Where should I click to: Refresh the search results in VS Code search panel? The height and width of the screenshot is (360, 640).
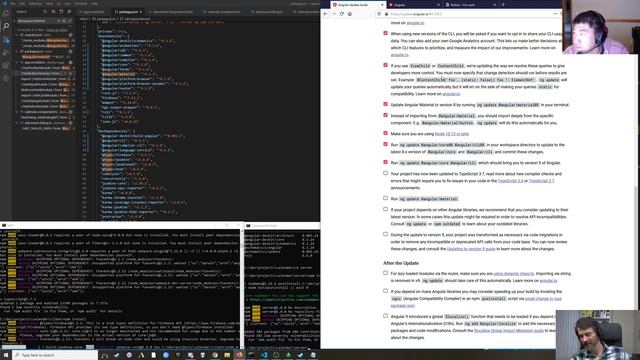click(45, 12)
